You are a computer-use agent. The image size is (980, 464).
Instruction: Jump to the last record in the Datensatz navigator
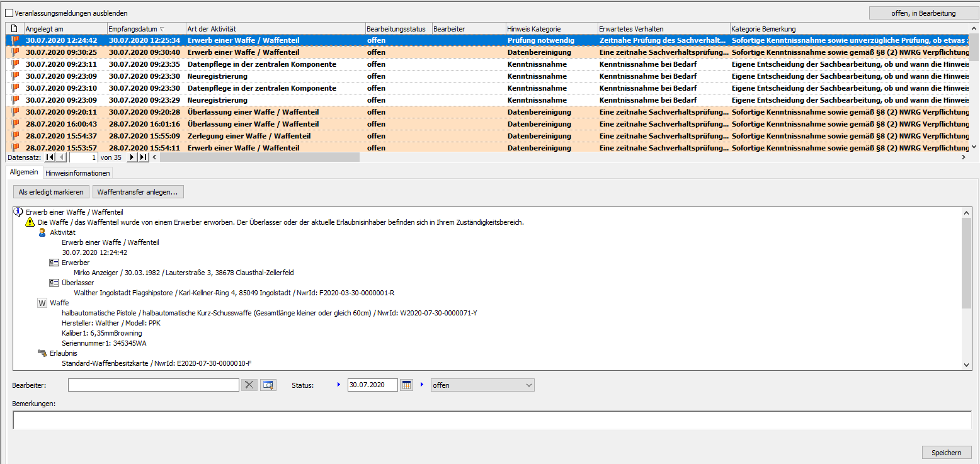(144, 157)
